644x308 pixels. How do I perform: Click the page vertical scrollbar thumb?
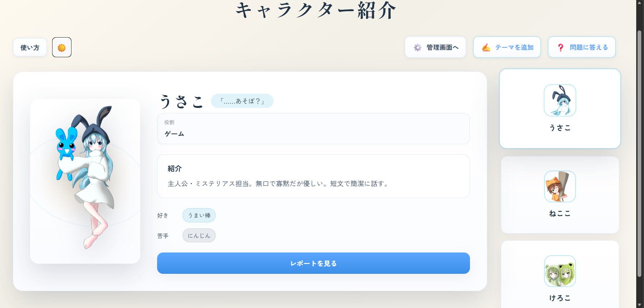tap(639, 152)
